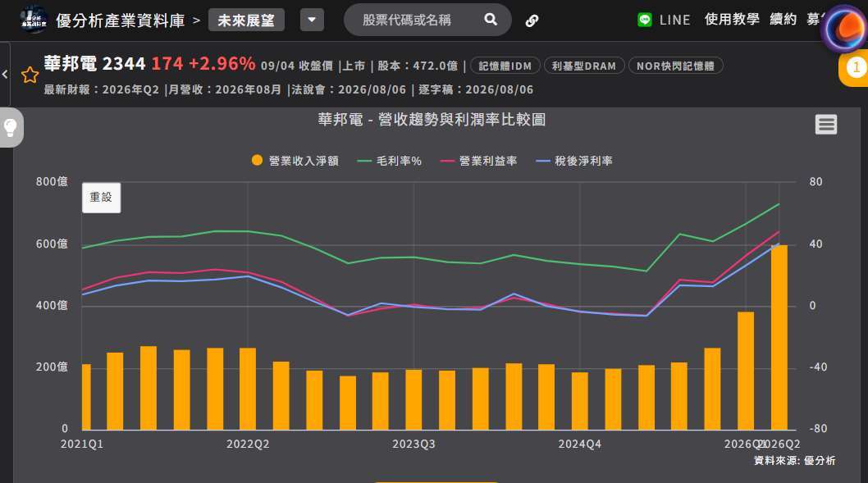Click the search magnifier icon
The image size is (868, 483).
point(491,20)
